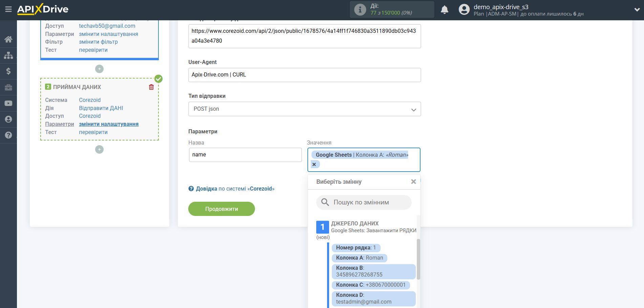The width and height of the screenshot is (644, 308).
Task: Click the URL address field
Action: tap(304, 36)
